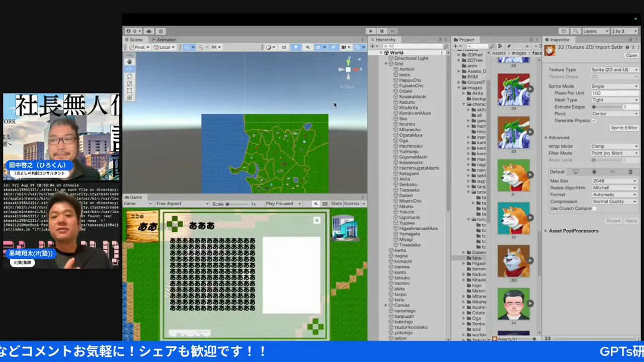Click the Open button in Inspector
The height and width of the screenshot is (362, 644).
tap(631, 55)
